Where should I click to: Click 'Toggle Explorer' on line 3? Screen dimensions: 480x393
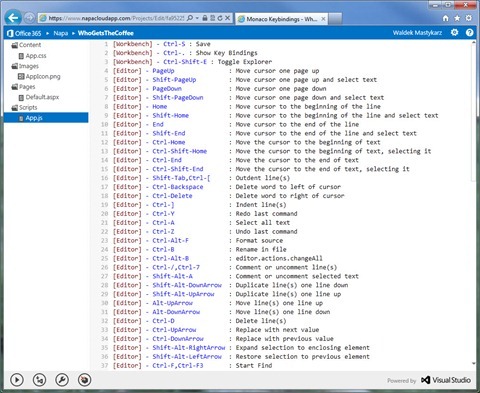[x=245, y=62]
